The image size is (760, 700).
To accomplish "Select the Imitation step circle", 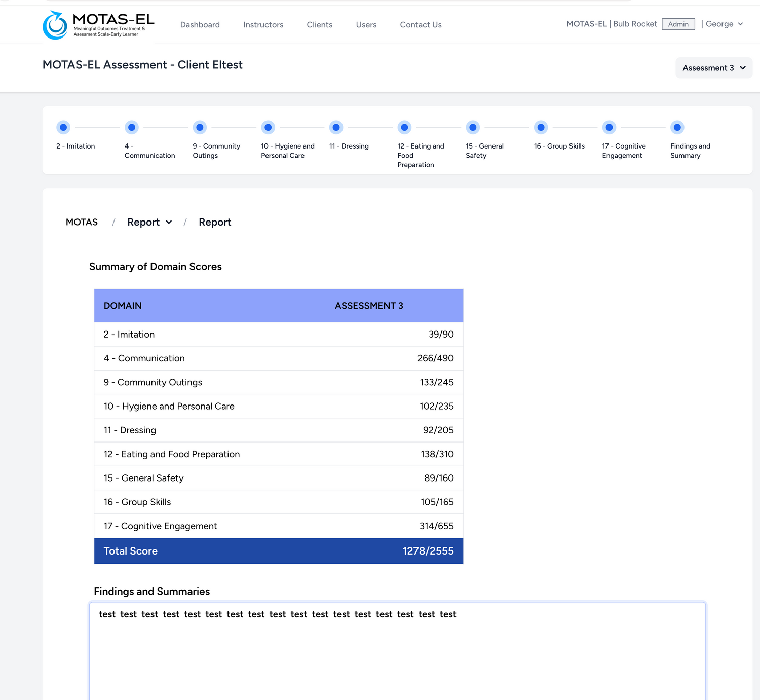I will pyautogui.click(x=63, y=127).
